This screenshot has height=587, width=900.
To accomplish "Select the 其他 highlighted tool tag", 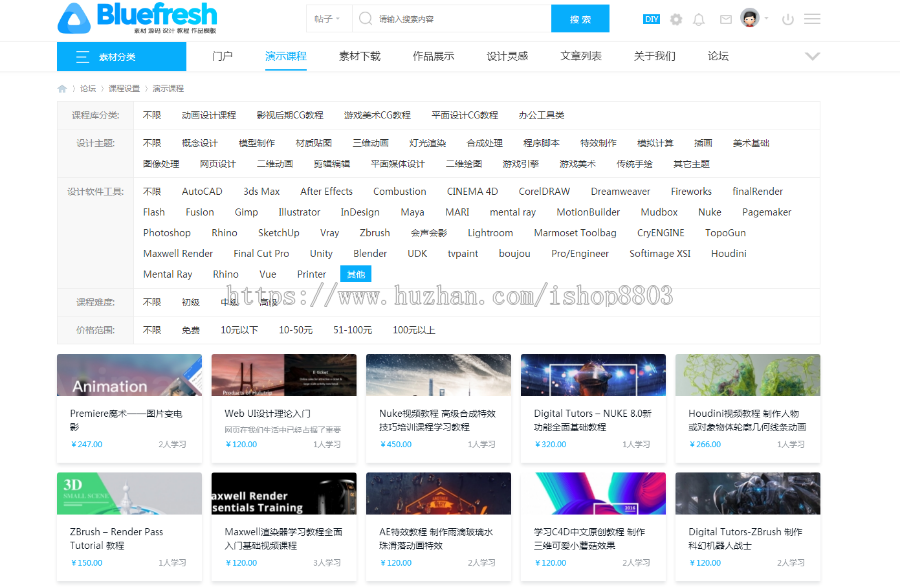I will point(356,273).
